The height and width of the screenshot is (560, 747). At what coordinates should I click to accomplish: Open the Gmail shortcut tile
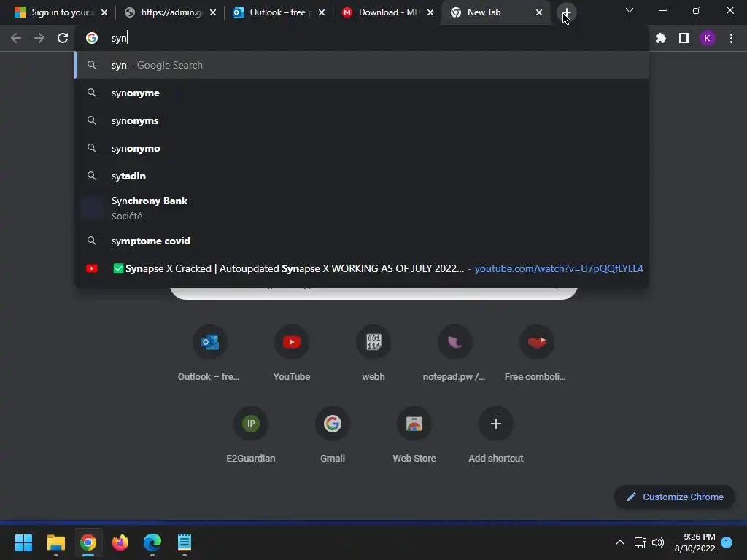tap(333, 435)
